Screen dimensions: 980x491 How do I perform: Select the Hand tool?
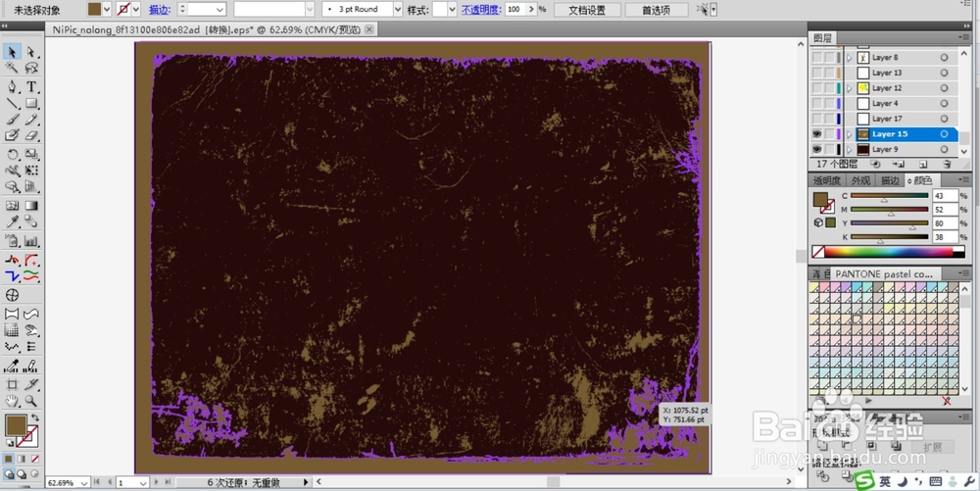(12, 401)
